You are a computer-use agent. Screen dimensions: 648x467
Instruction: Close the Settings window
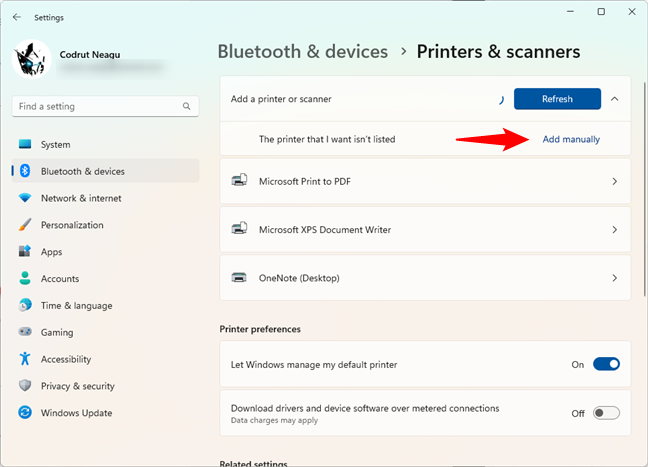pyautogui.click(x=632, y=12)
